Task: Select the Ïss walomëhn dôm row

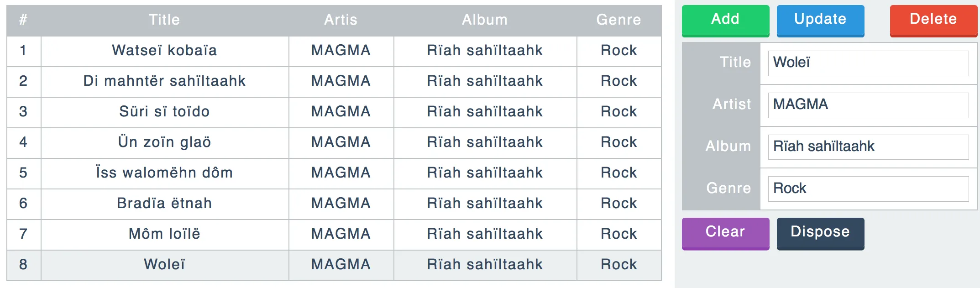Action: (x=164, y=173)
